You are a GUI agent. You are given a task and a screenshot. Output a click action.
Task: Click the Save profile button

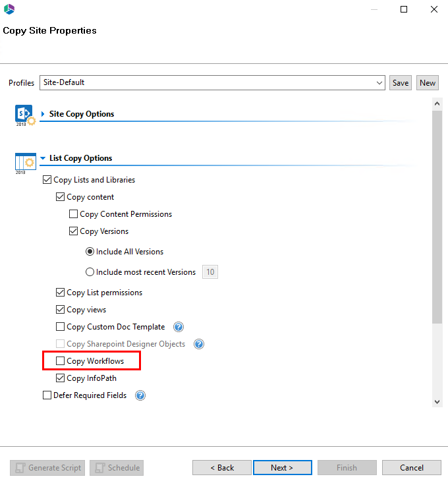[x=401, y=83]
